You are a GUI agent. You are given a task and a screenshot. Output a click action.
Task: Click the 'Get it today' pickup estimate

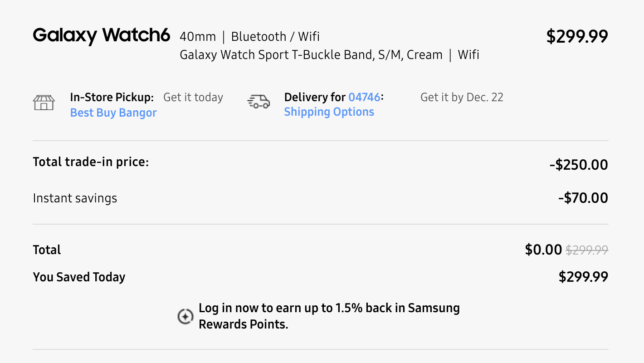(x=193, y=98)
